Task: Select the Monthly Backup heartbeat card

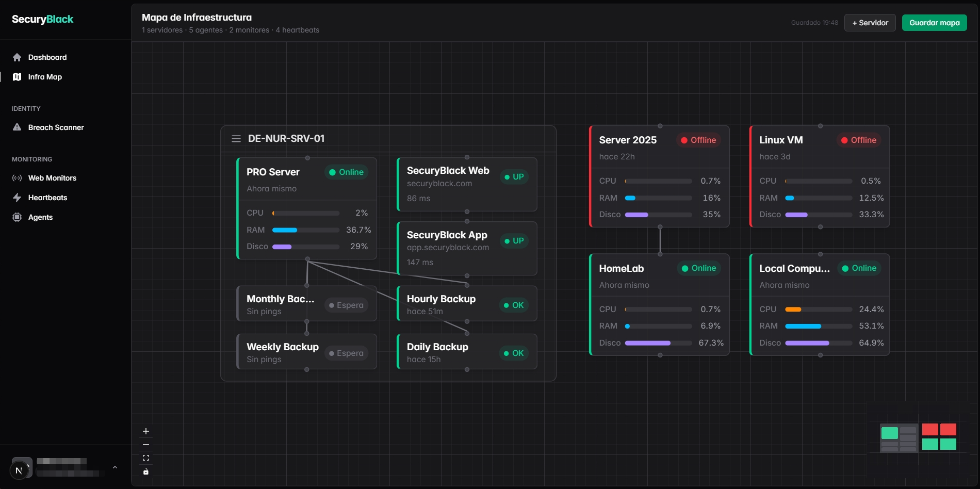Action: pos(306,304)
